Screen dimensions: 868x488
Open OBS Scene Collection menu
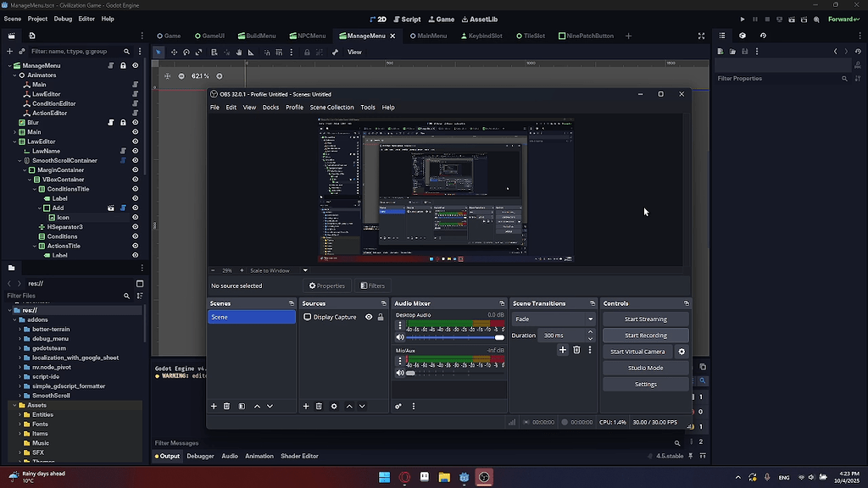click(331, 108)
